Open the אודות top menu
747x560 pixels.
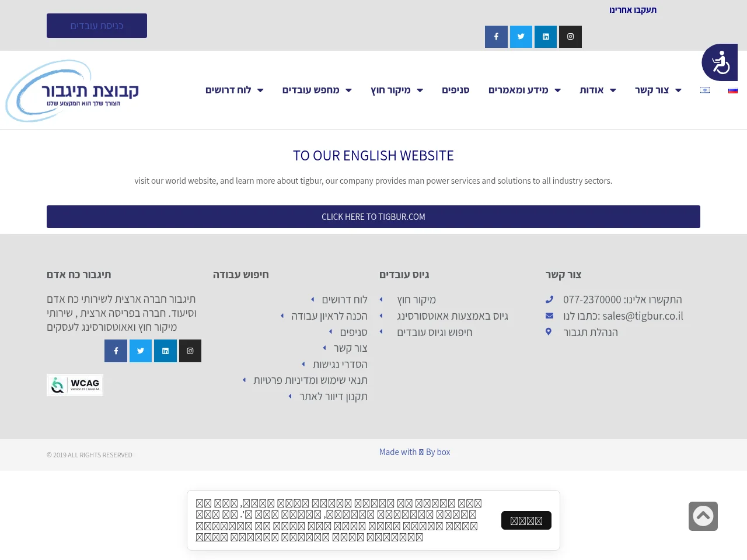592,90
